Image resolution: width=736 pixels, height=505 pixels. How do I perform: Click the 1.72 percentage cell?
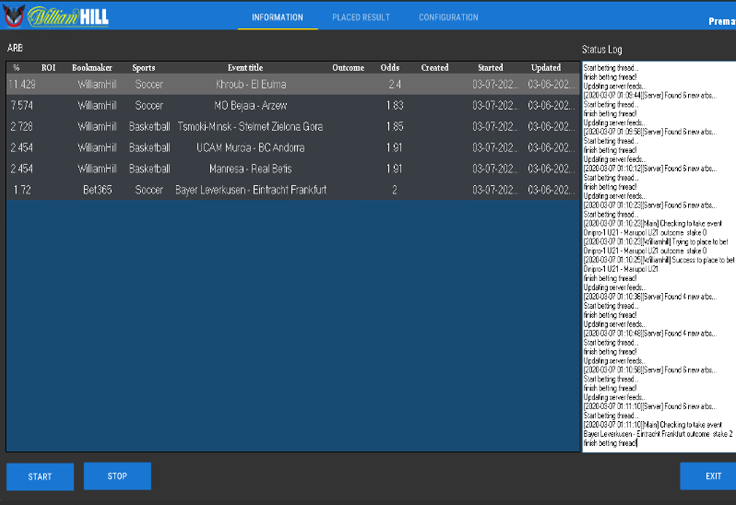22,190
